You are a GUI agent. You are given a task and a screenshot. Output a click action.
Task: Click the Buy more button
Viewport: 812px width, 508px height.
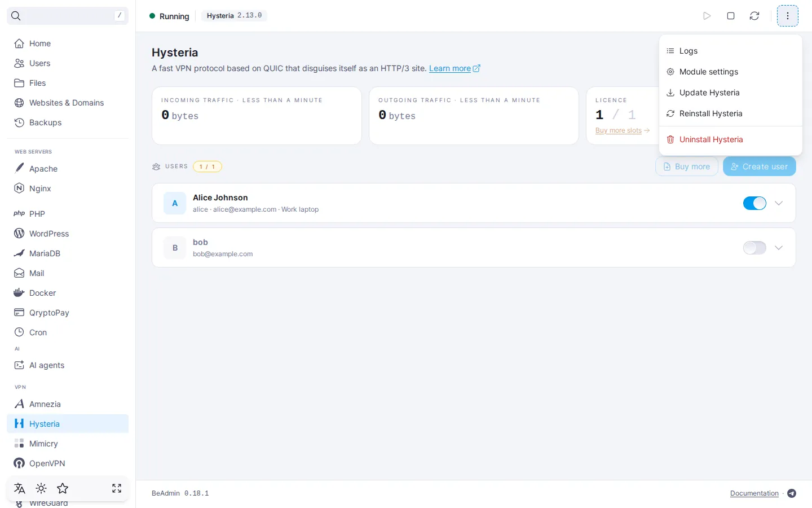click(x=687, y=167)
